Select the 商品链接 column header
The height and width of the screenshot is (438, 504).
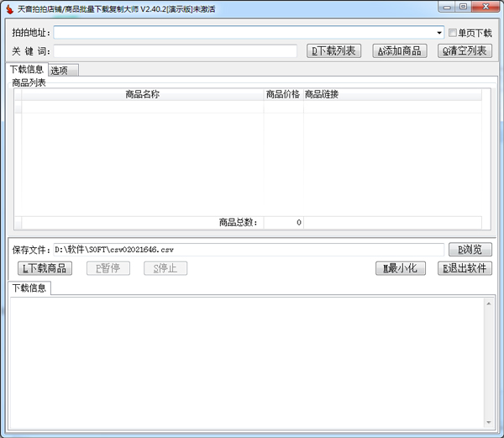click(x=392, y=94)
